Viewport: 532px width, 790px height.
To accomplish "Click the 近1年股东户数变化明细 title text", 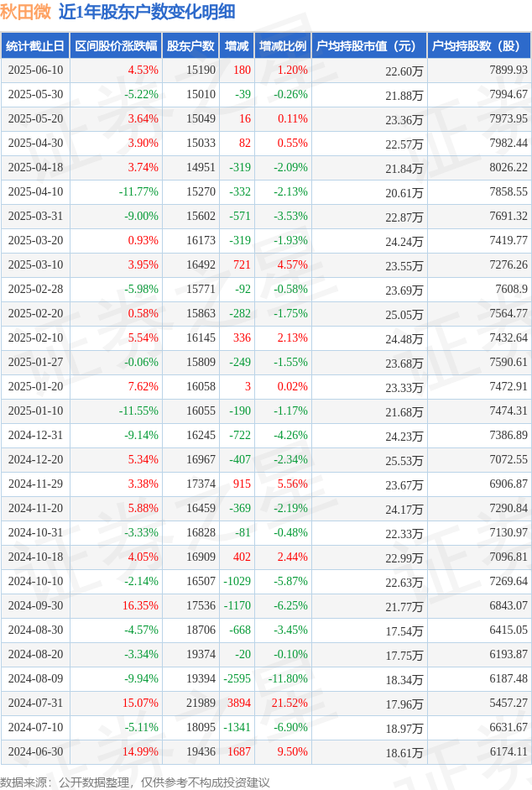I will coord(147,12).
